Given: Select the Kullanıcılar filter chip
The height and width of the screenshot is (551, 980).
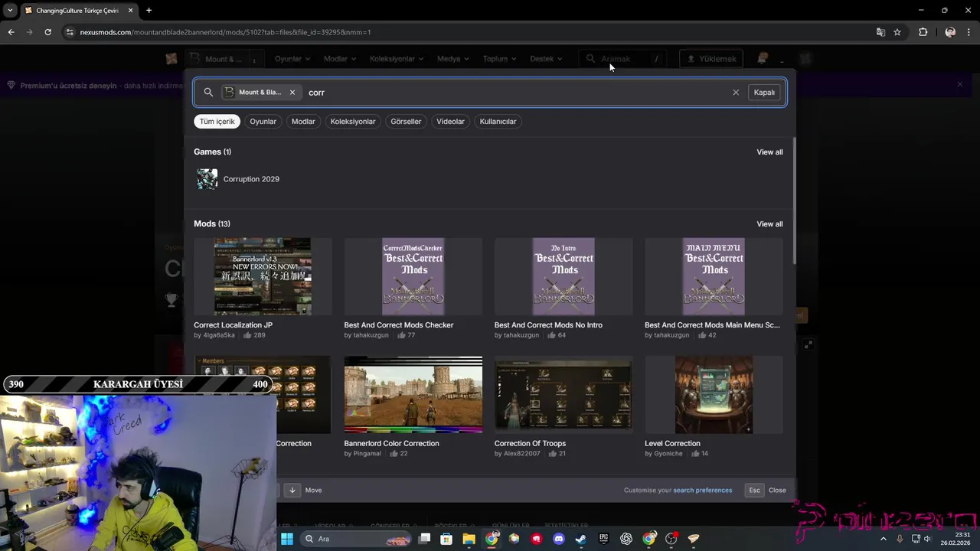Looking at the screenshot, I should point(498,122).
